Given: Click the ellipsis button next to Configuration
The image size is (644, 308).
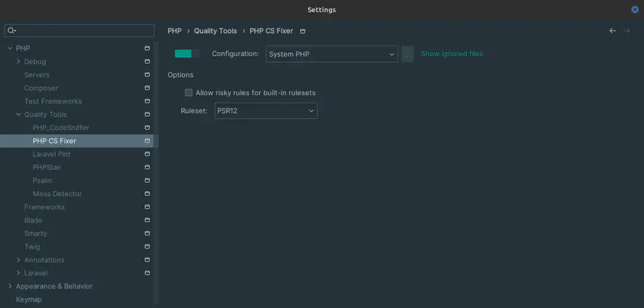Looking at the screenshot, I should tap(407, 54).
